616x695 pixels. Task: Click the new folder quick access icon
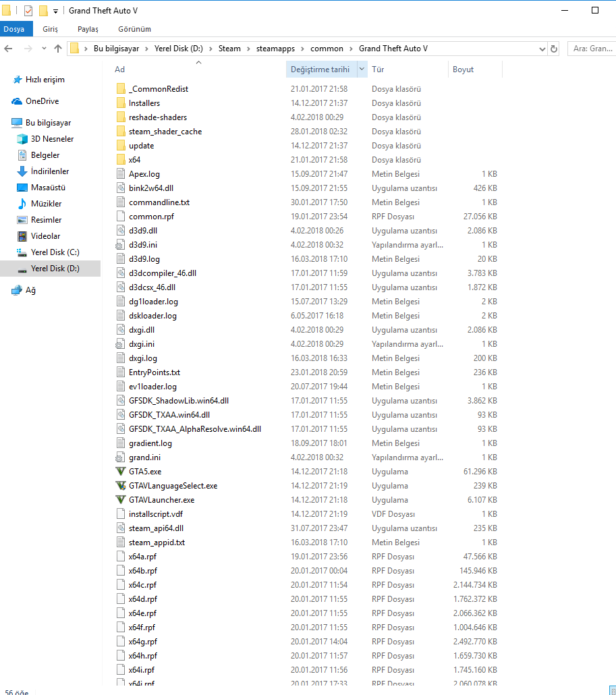tap(43, 11)
